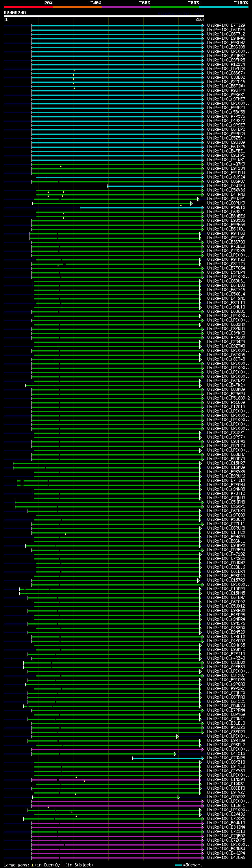252x868 pixels.
Task: Select label UniRef100_A3FQR3
Action: pos(226,732)
